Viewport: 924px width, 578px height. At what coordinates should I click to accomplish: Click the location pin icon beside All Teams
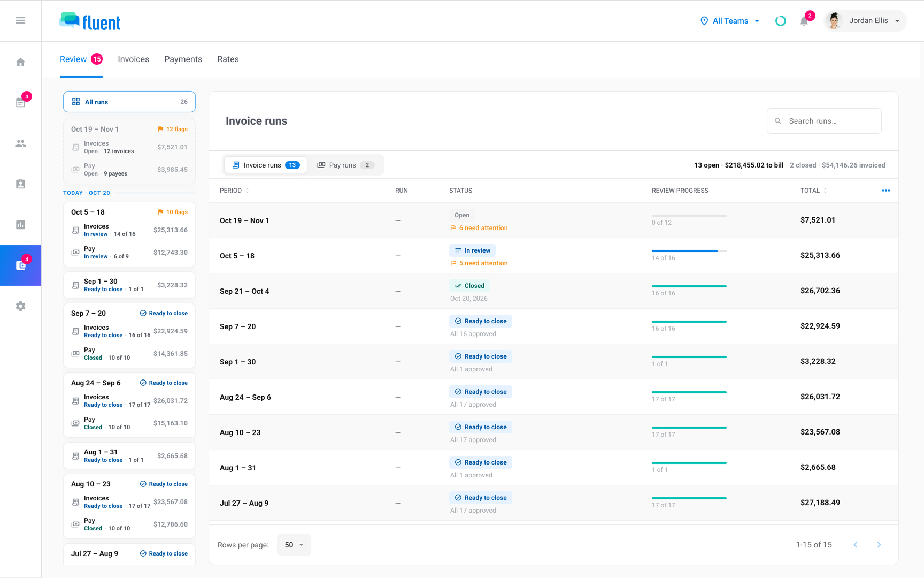(x=704, y=21)
